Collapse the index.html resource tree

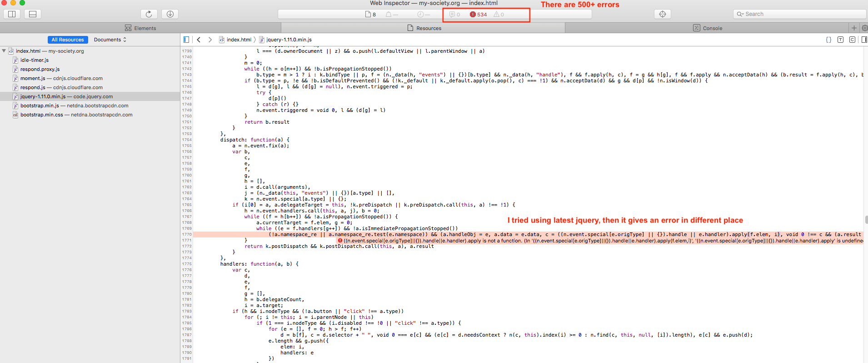4,51
